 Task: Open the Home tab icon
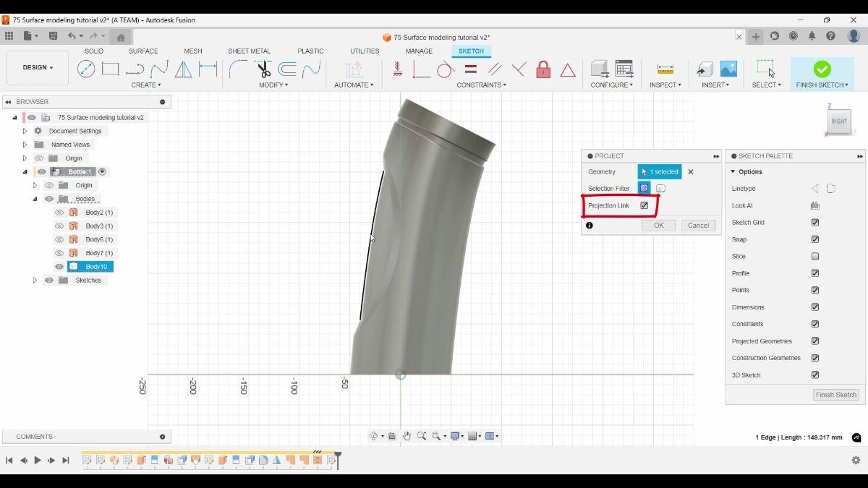click(x=121, y=37)
